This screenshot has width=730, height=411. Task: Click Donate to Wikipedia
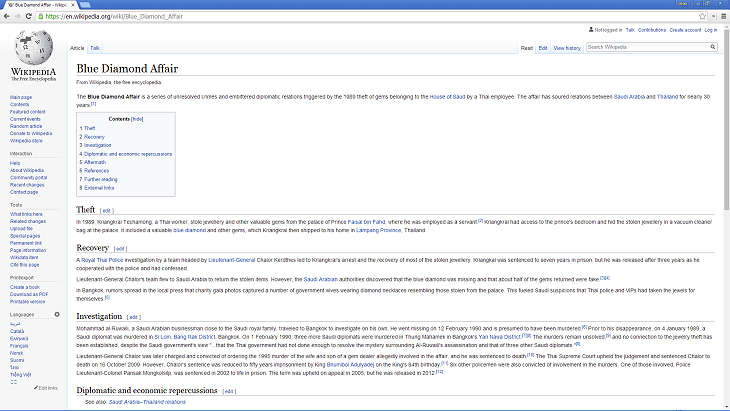pyautogui.click(x=31, y=133)
